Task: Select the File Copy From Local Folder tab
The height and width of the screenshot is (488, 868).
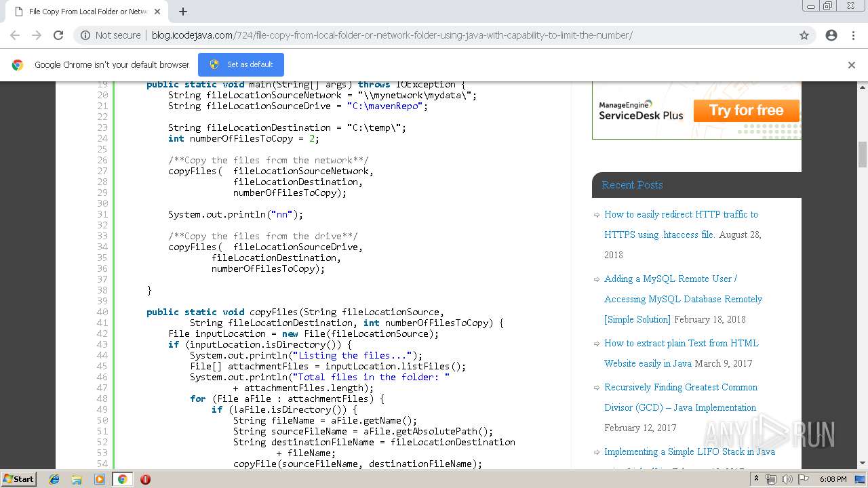Action: coord(85,12)
